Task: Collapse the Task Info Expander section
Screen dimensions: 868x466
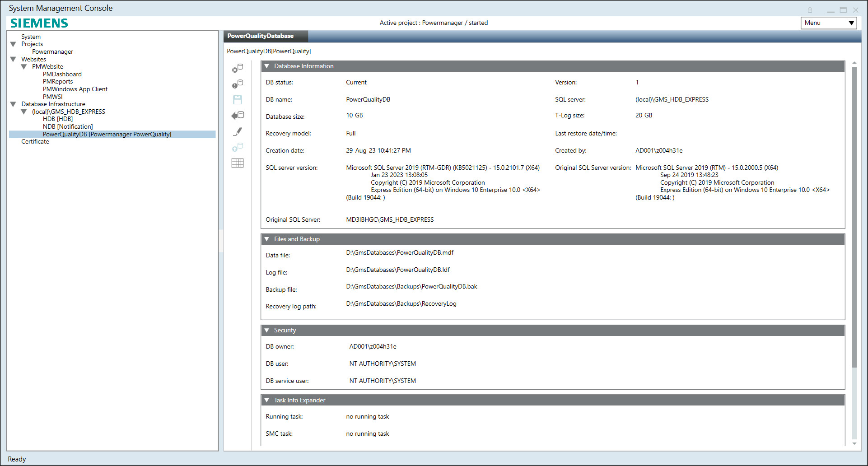Action: (x=267, y=401)
